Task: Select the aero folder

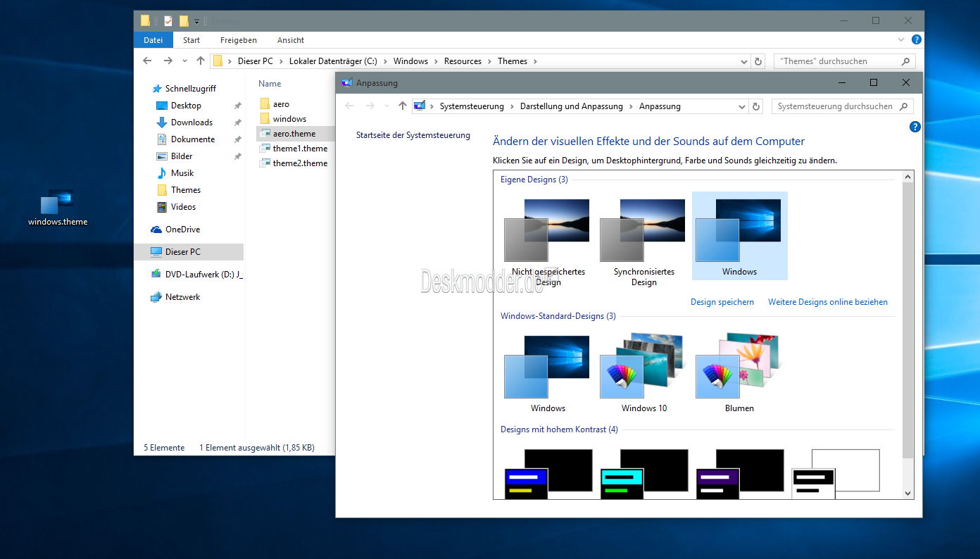Action: click(x=281, y=104)
